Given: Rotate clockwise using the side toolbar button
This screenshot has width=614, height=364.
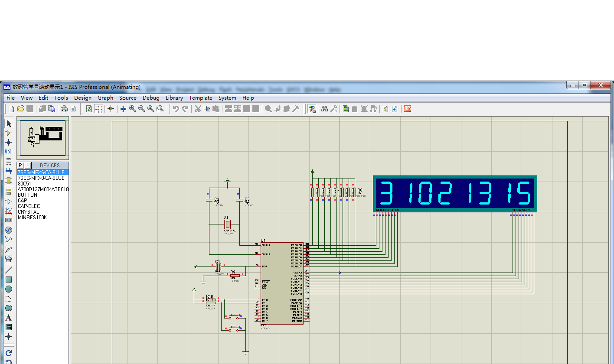Looking at the screenshot, I should [9, 353].
